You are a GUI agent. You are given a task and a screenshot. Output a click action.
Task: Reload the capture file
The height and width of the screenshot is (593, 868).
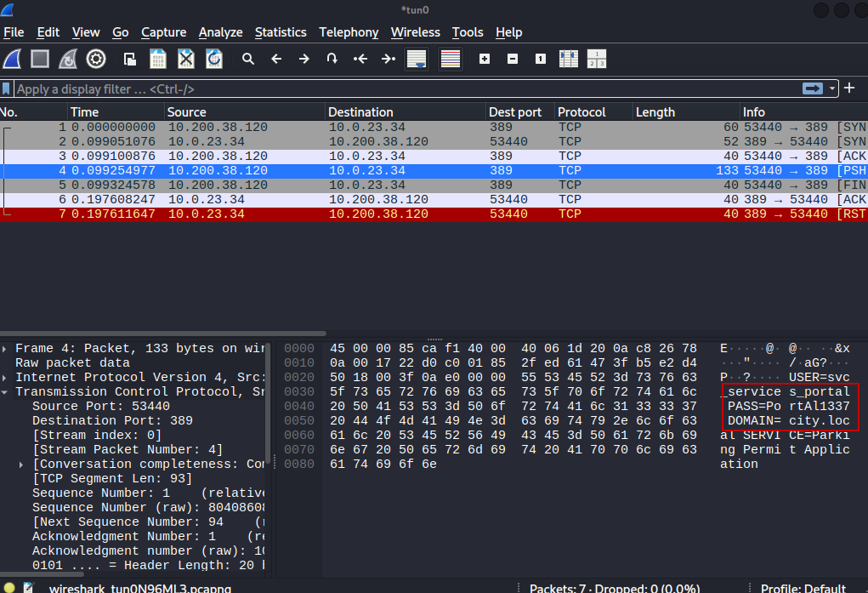(x=214, y=59)
